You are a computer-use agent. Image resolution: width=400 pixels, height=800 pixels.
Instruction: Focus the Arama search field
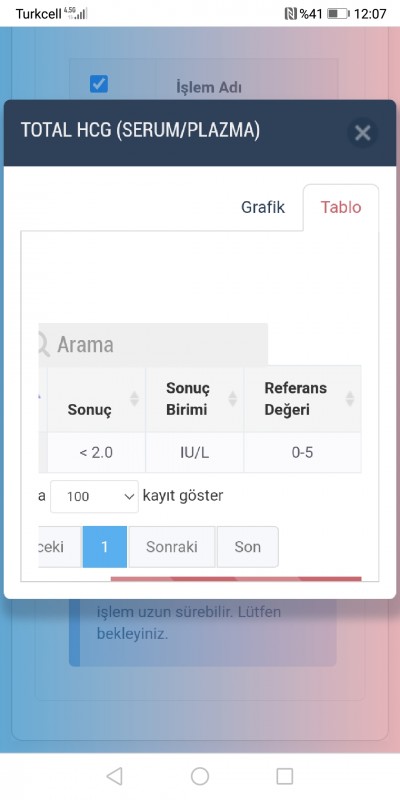tap(153, 344)
